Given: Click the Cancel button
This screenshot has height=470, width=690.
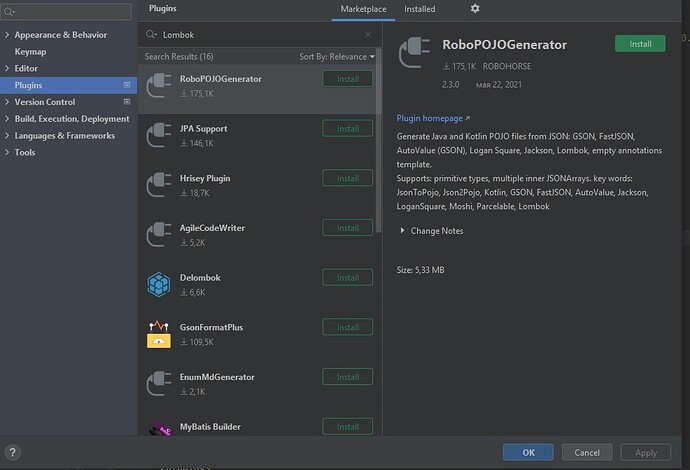Looking at the screenshot, I should 587,452.
